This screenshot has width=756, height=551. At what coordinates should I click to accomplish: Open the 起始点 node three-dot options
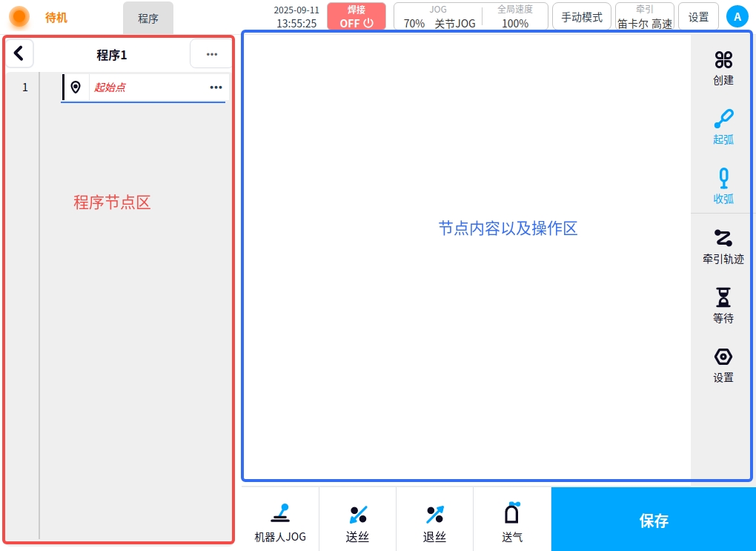(x=216, y=88)
